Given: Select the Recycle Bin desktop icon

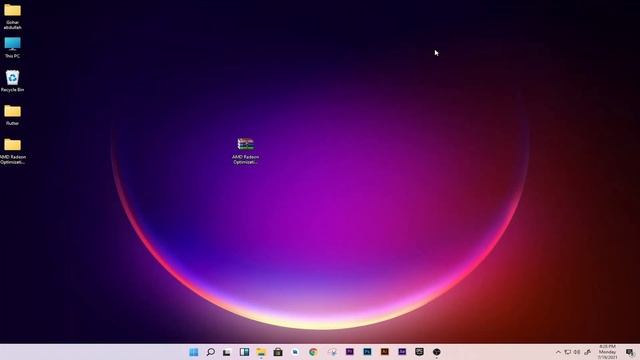Looking at the screenshot, I should click(12, 81).
